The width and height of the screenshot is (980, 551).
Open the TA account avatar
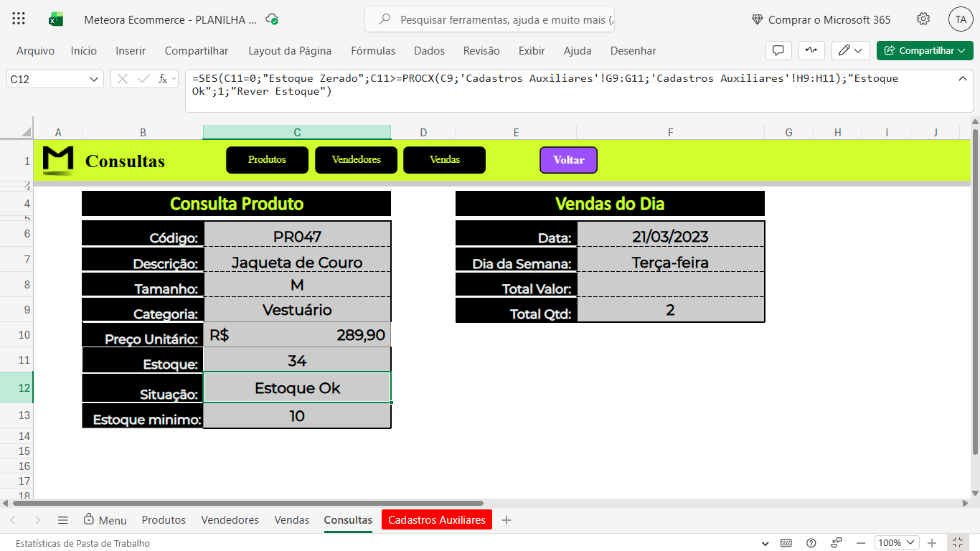[961, 19]
